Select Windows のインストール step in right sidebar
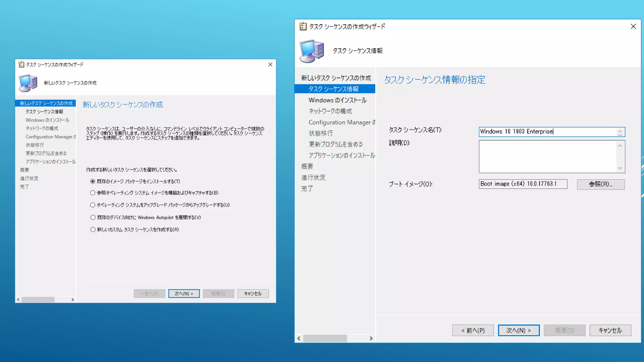 tap(337, 100)
